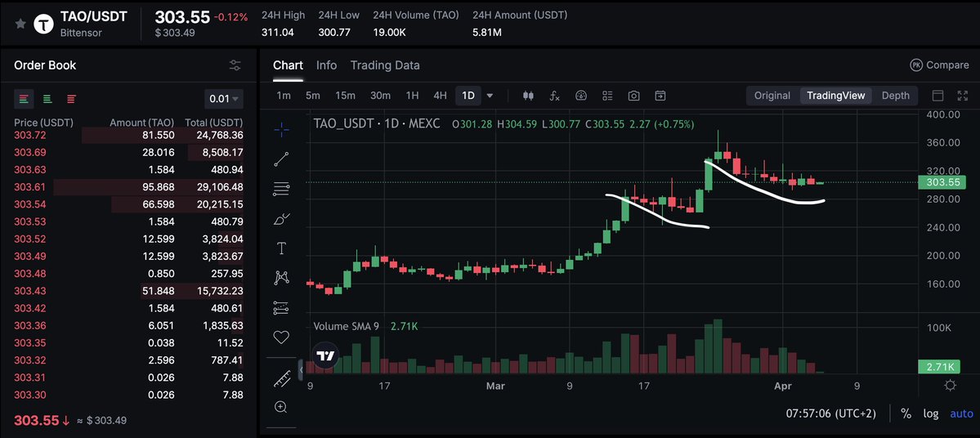Open the candlestick chart style selector
This screenshot has width=980, height=438.
[528, 96]
